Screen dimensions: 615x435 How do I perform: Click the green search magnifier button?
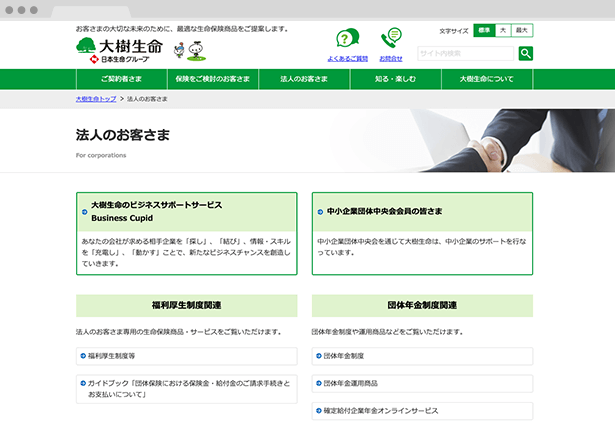[x=526, y=53]
